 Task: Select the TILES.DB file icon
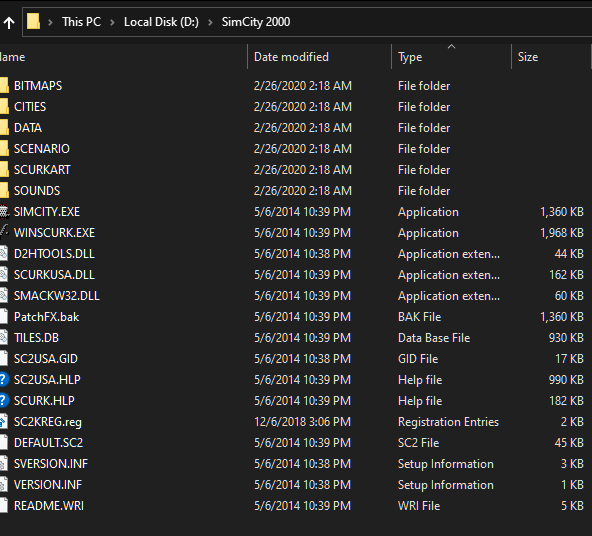pyautogui.click(x=4, y=337)
